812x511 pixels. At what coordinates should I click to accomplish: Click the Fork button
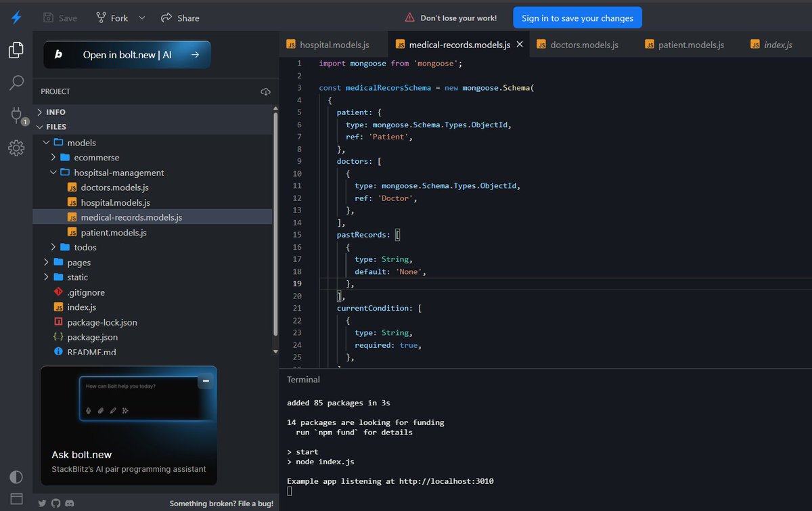pyautogui.click(x=112, y=18)
